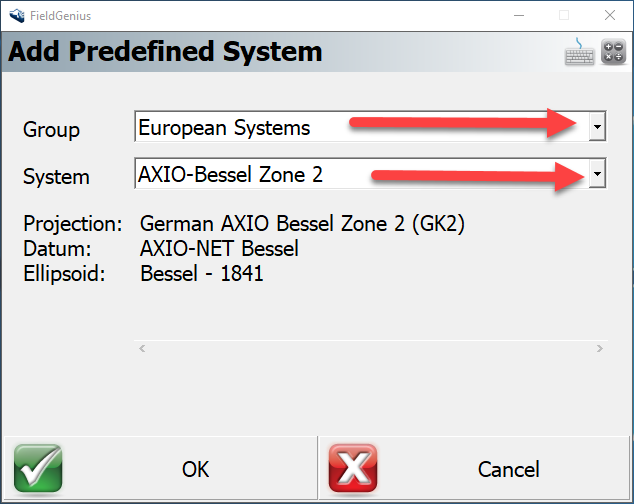
Task: Click the scrollbar right arrow
Action: pyautogui.click(x=599, y=348)
